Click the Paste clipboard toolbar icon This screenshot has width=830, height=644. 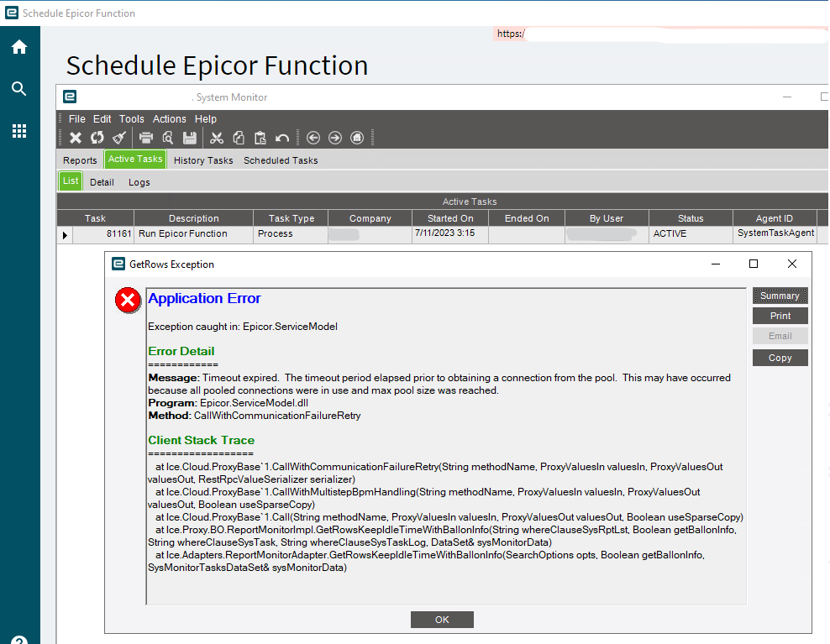pyautogui.click(x=260, y=138)
